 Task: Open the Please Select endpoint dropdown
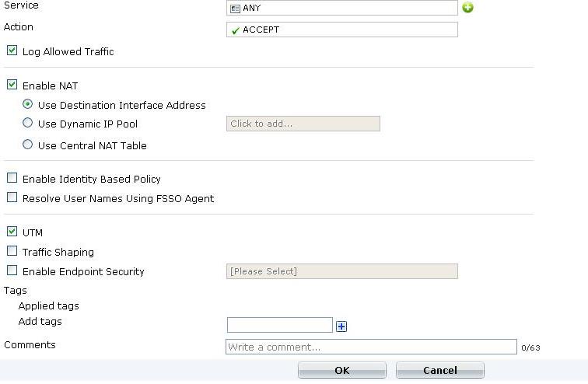point(342,271)
